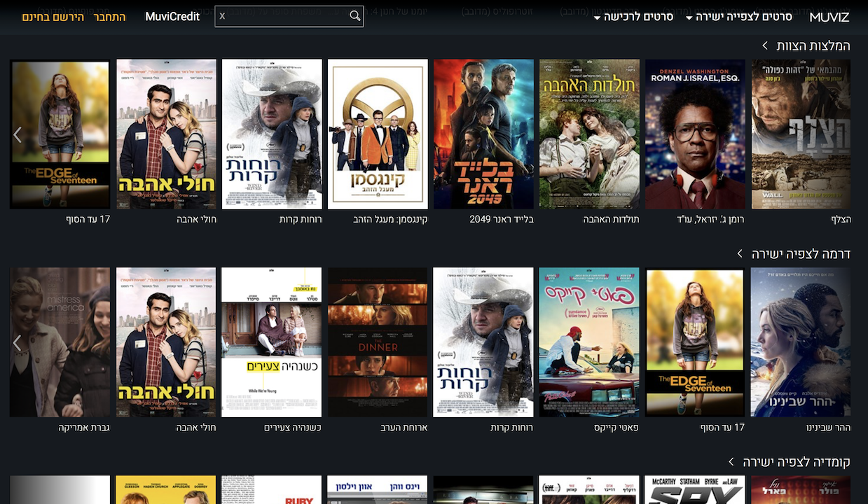Click the קומדיה לצפיה ישירה section heading
Screen dimensions: 868x504
pos(797,462)
